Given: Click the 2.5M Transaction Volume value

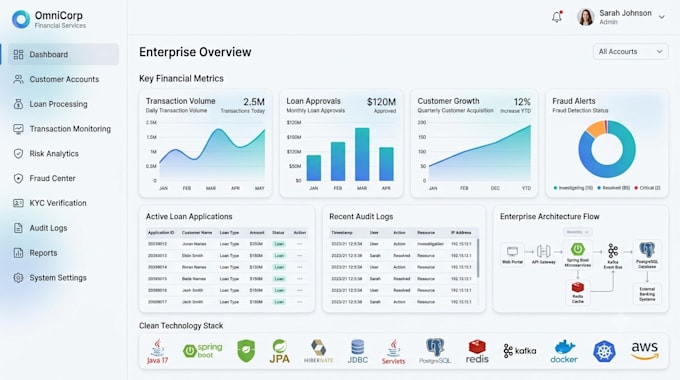Looking at the screenshot, I should pos(254,102).
